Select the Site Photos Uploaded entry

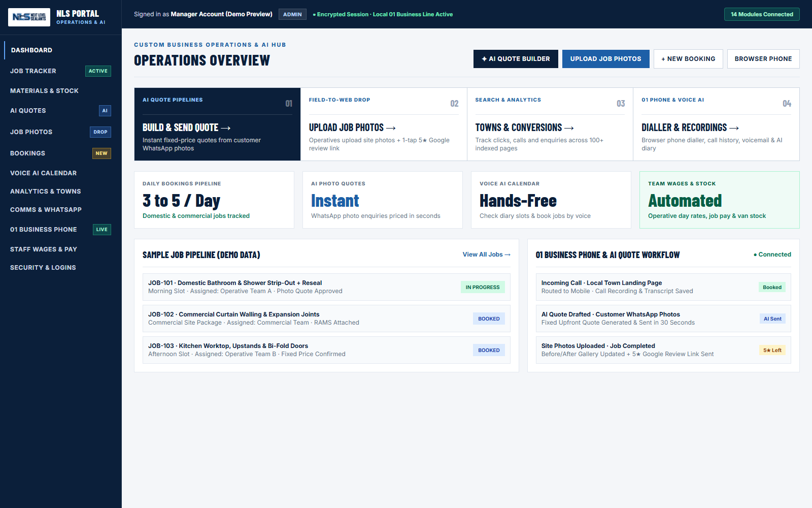663,350
